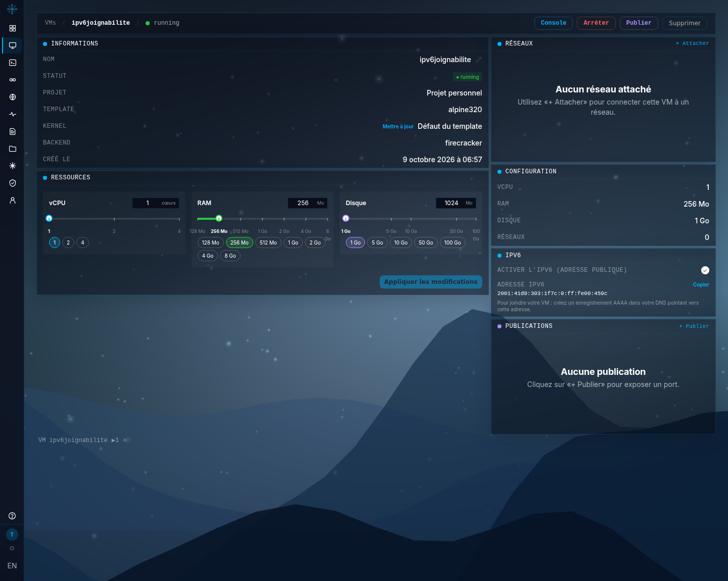Open the help question mark icon
Viewport: 728px width, 581px height.
coord(12,516)
